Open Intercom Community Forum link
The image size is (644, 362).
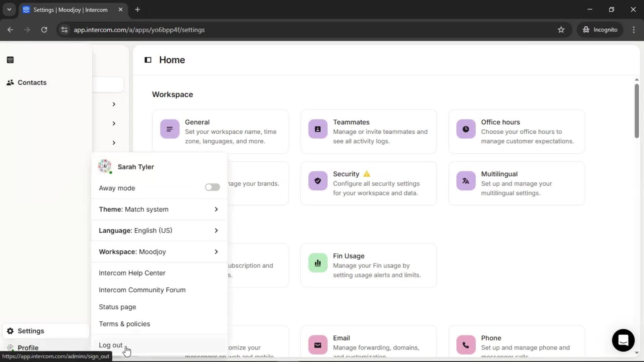point(142,290)
